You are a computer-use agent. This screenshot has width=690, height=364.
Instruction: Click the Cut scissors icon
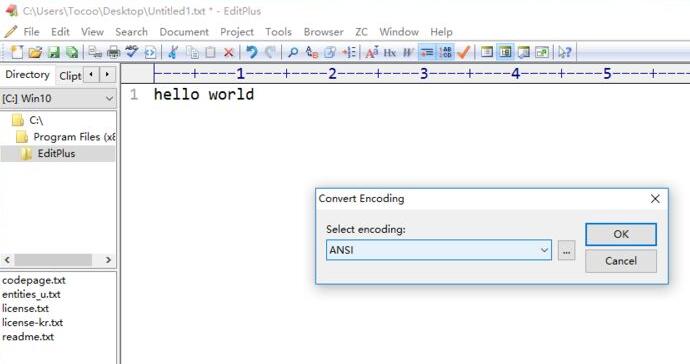coord(173,52)
